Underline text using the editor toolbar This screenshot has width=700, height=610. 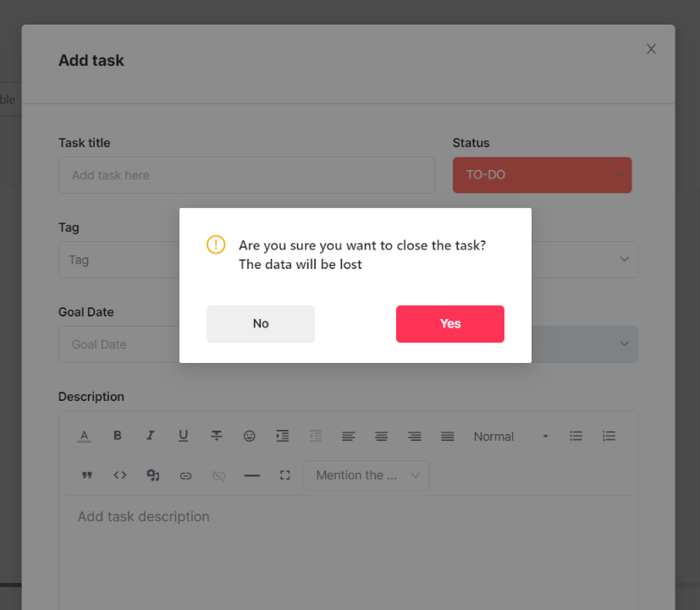tap(184, 436)
